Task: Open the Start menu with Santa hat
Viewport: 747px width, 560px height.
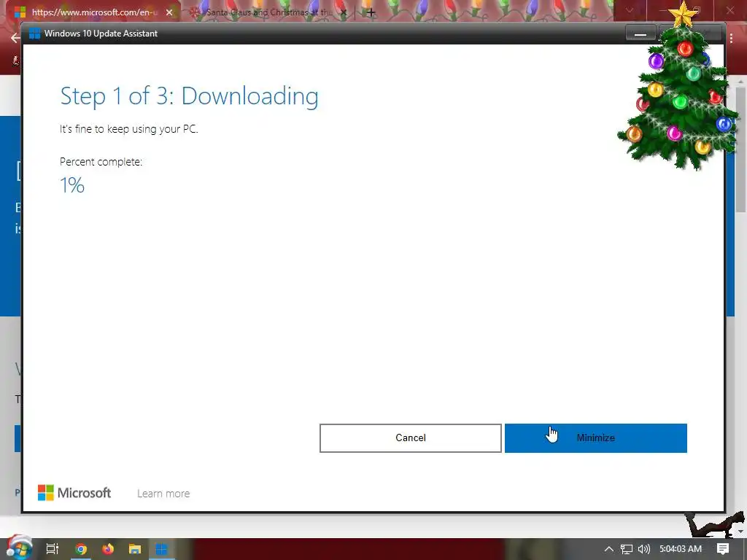Action: coord(19,548)
